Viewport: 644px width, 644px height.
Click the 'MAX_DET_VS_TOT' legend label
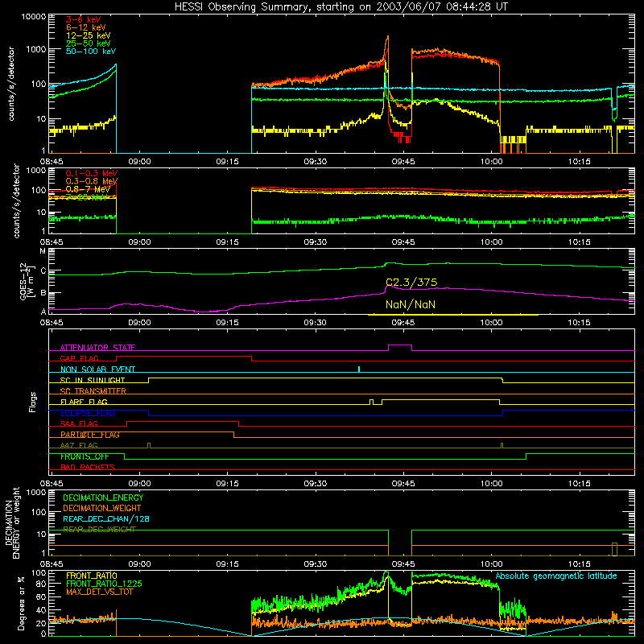(x=99, y=592)
